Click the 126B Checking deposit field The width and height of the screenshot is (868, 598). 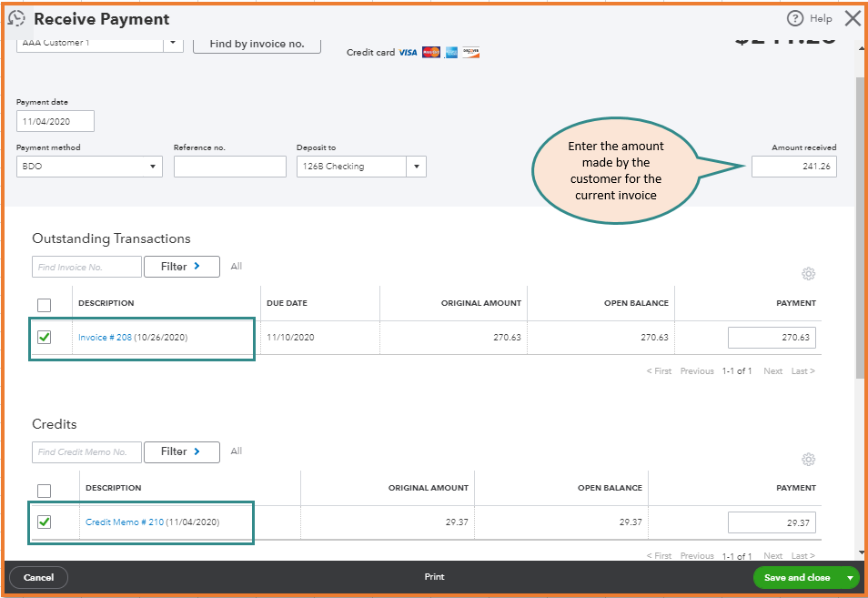(x=351, y=167)
